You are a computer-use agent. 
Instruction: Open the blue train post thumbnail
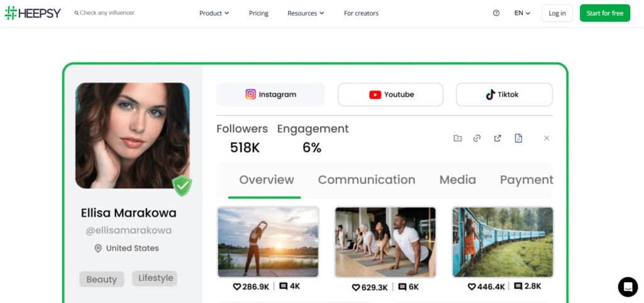(502, 242)
